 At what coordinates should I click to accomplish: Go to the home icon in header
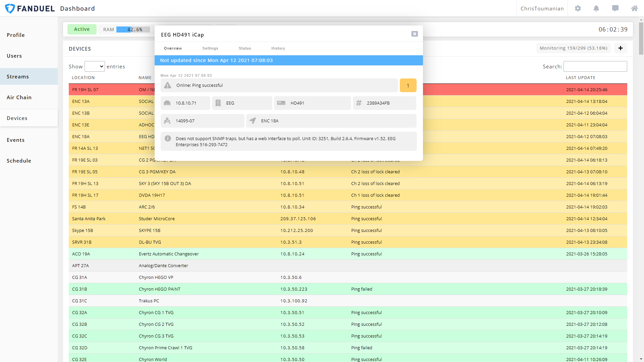(634, 8)
